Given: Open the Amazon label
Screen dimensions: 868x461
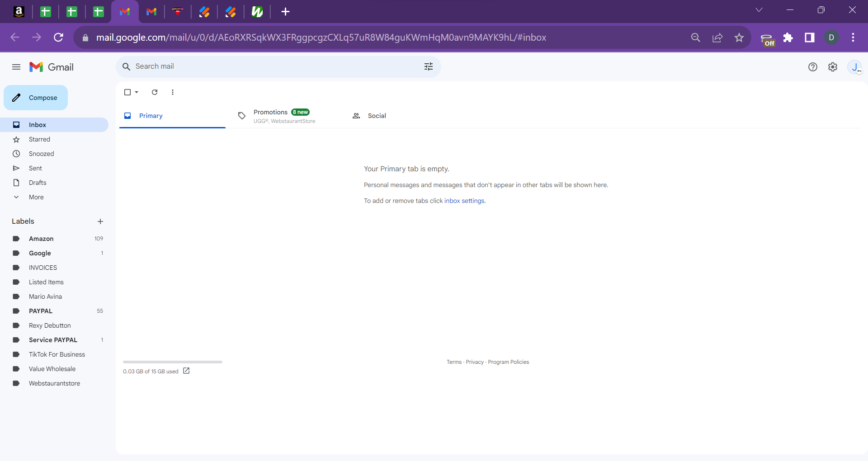Looking at the screenshot, I should (54, 239).
